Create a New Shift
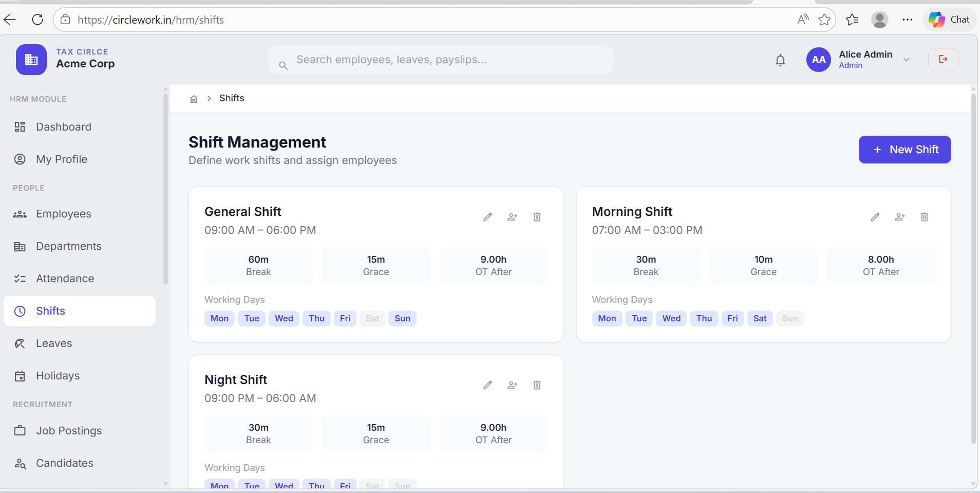This screenshot has width=980, height=493. click(x=904, y=150)
